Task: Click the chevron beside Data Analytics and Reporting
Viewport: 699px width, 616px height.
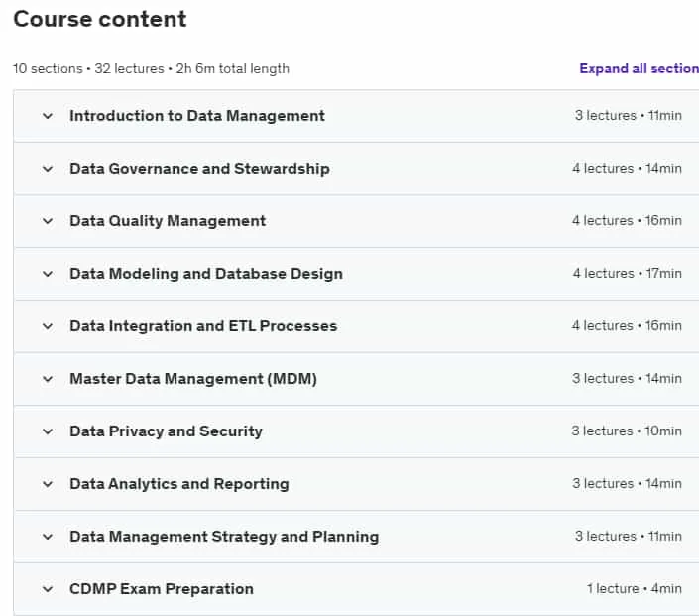Action: coord(48,484)
